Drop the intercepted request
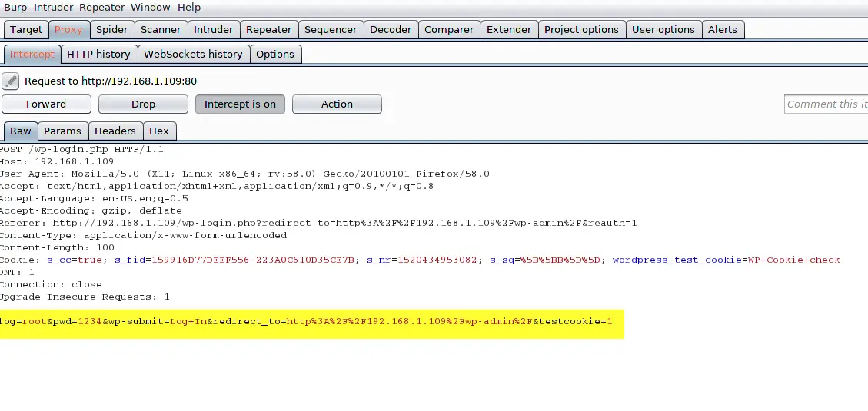Screen dimensions: 868x411 point(143,104)
